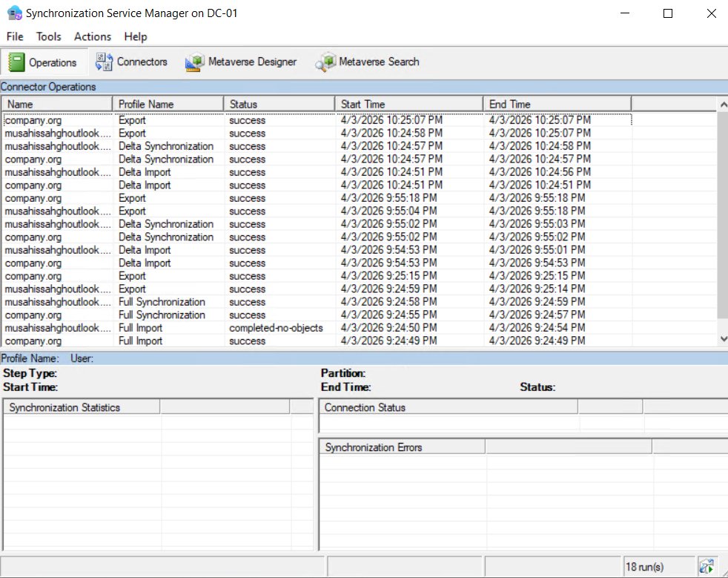The width and height of the screenshot is (728, 578).
Task: Select the completed-no-objects Full Import row
Action: [x=276, y=328]
